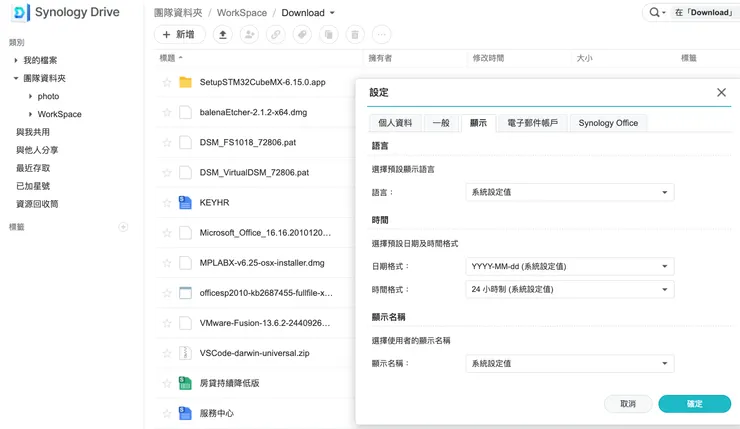
Task: Open the 日期格式 date format dropdown
Action: coord(570,266)
